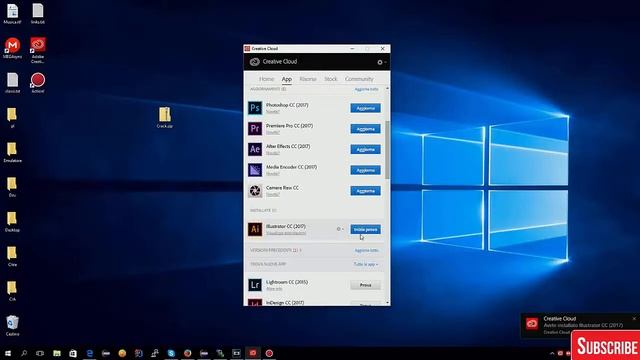Dismiss the Creative Cloud notification toast

point(634,318)
